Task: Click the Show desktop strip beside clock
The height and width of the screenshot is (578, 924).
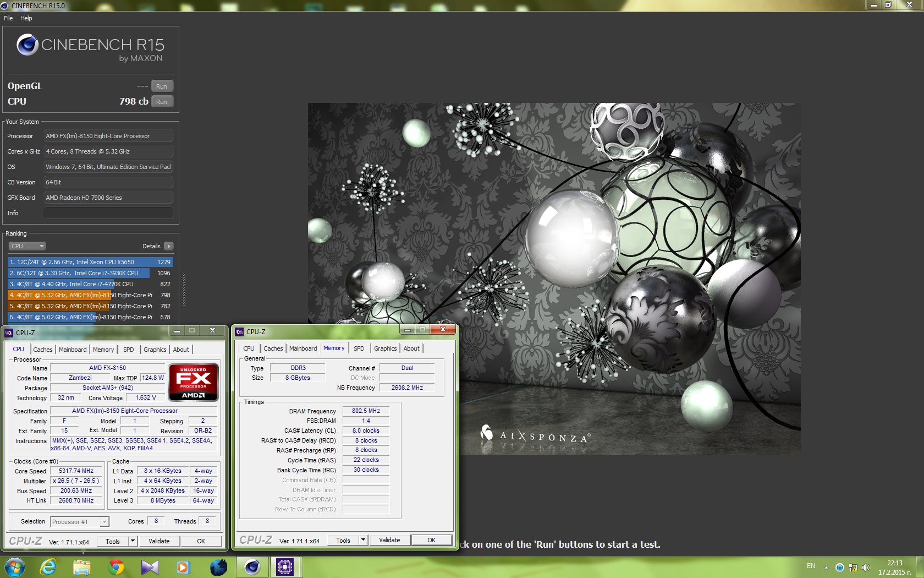Action: coord(920,567)
